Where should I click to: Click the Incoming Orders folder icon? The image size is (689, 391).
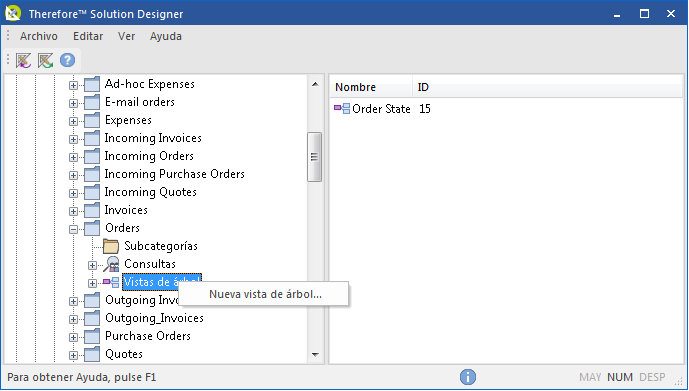pos(92,156)
